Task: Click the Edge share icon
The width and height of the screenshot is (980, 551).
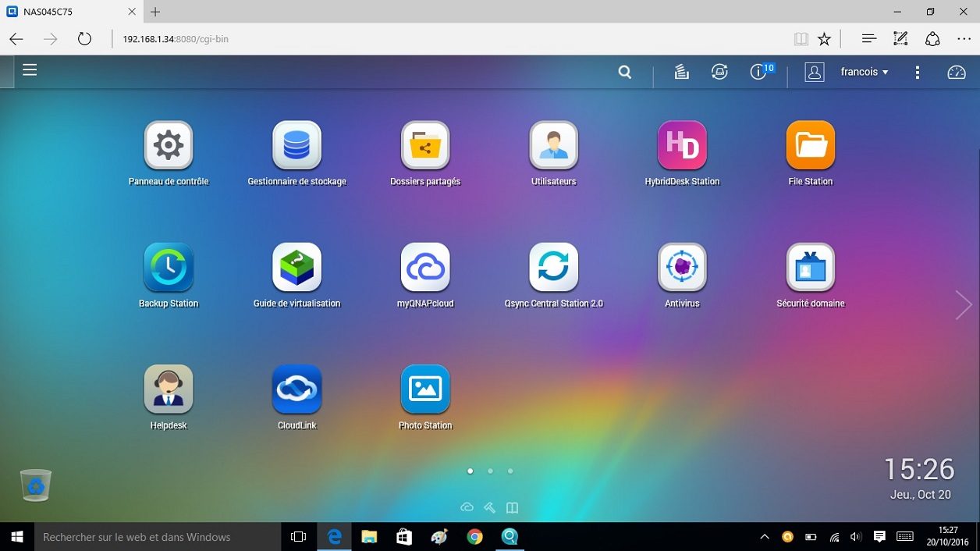Action: [932, 39]
